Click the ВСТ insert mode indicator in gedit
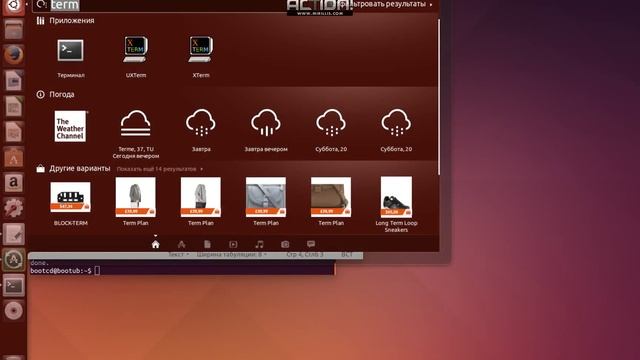640x360 pixels. (347, 254)
